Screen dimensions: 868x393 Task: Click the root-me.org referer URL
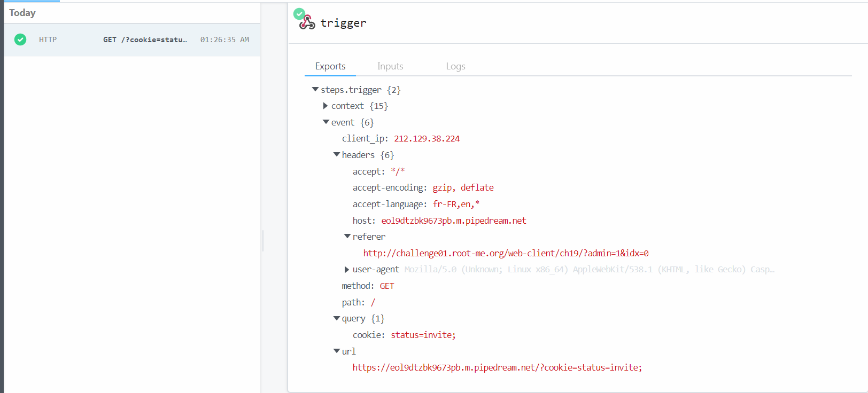(x=506, y=253)
